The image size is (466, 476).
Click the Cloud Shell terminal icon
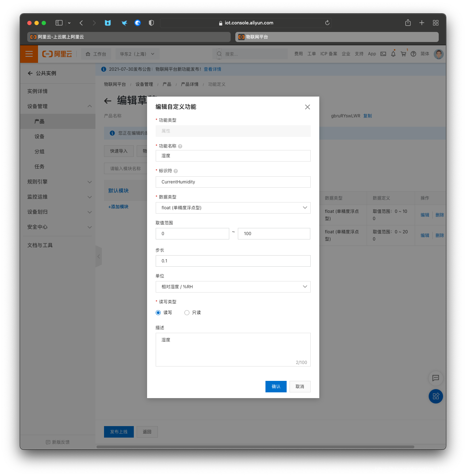point(383,54)
